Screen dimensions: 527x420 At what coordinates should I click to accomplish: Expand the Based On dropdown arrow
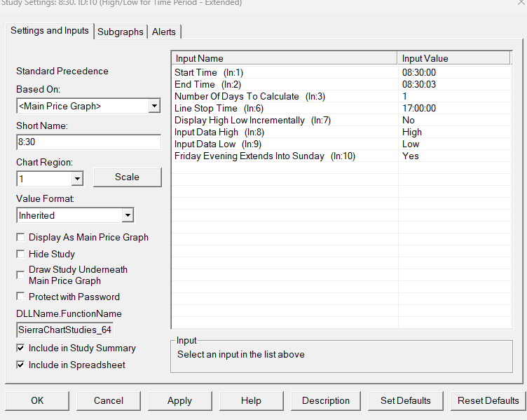pyautogui.click(x=154, y=106)
